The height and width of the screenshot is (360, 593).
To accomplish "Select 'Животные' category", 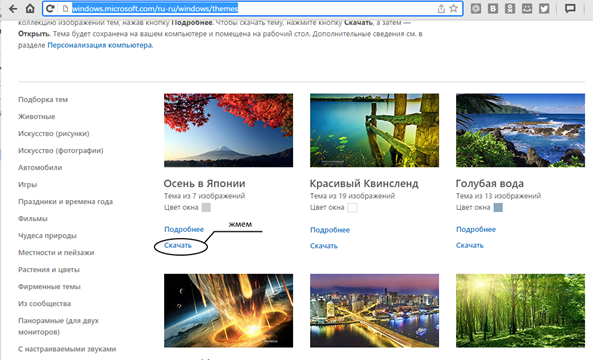I will pos(37,116).
